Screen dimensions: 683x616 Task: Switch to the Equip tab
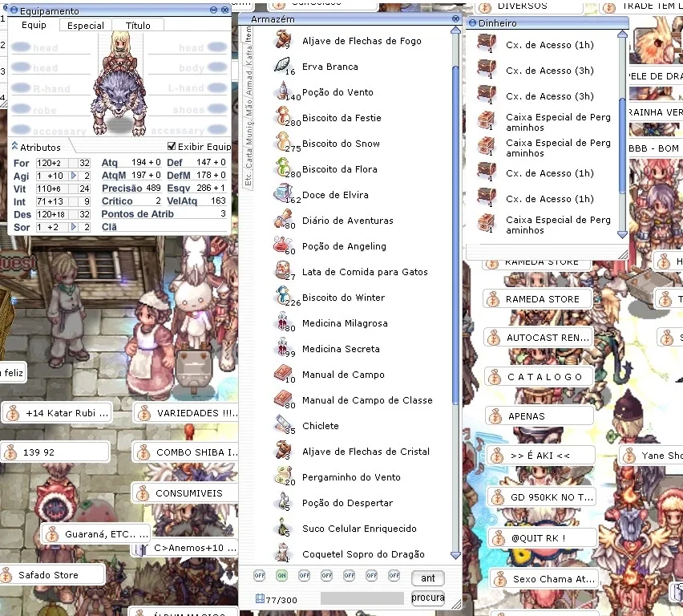click(x=34, y=26)
